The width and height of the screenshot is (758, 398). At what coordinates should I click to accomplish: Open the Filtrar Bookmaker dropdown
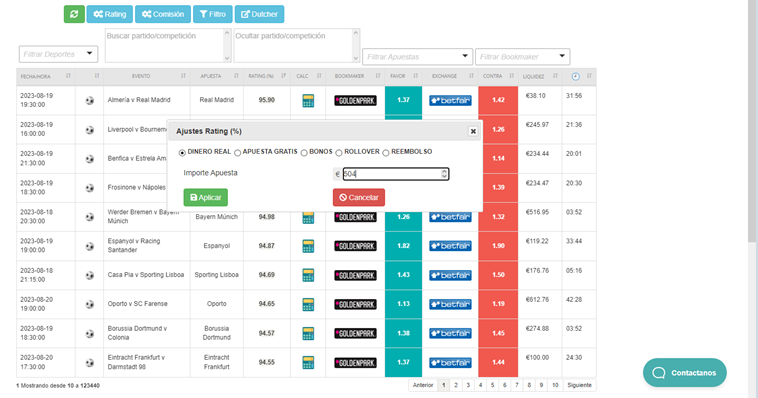coord(523,57)
